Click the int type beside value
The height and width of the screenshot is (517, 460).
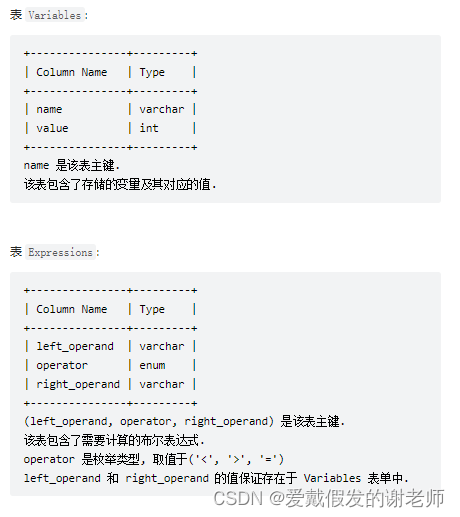coord(149,128)
